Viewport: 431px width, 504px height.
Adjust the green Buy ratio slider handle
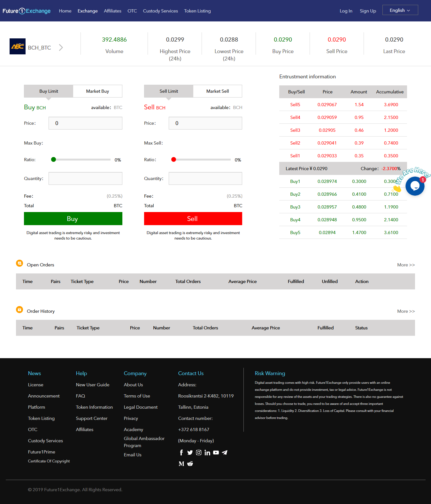click(53, 160)
